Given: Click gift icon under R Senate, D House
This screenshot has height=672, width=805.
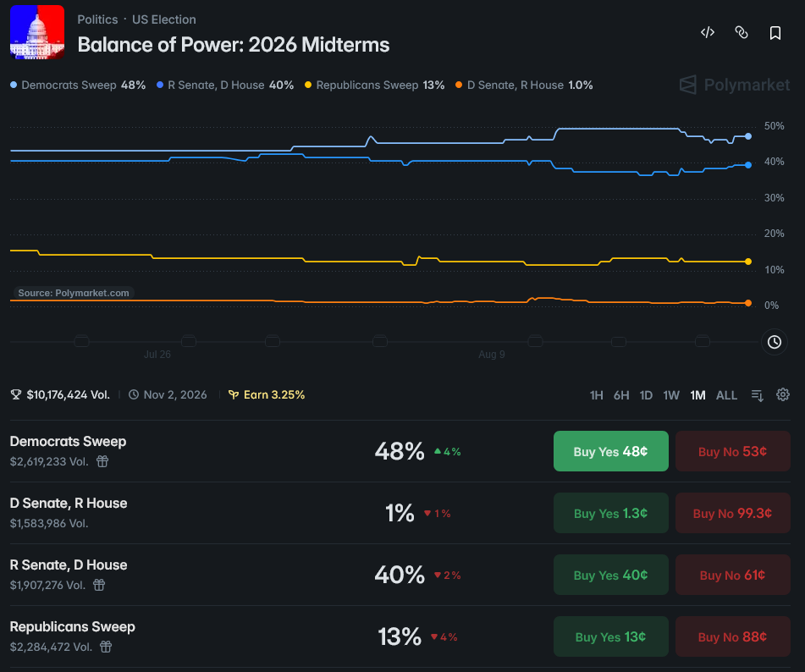Looking at the screenshot, I should (x=99, y=585).
